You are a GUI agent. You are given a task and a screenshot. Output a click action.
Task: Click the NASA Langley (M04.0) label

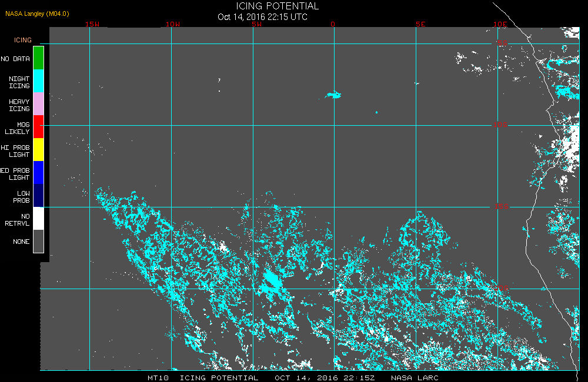coord(37,14)
